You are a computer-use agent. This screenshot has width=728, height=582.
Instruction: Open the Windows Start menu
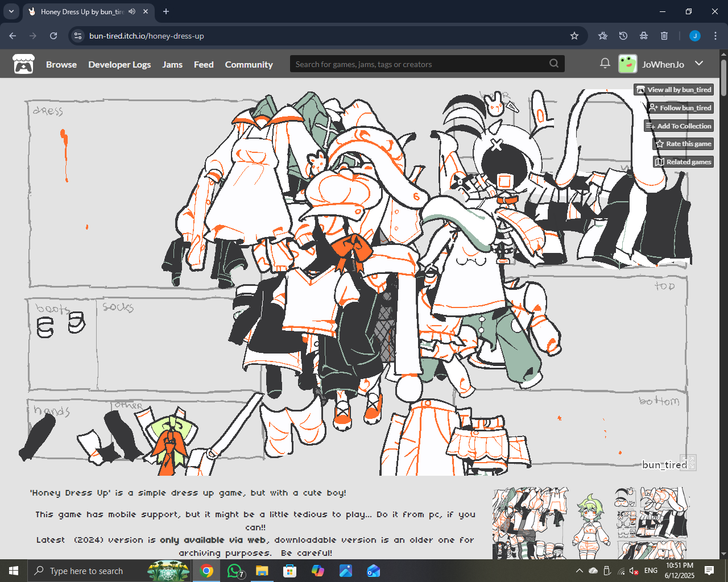click(x=14, y=571)
